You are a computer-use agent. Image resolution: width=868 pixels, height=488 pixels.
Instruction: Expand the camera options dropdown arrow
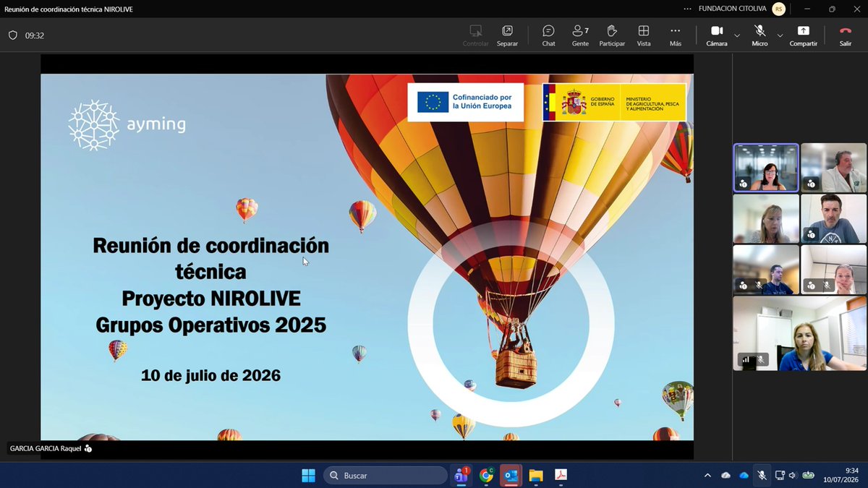[x=736, y=35]
